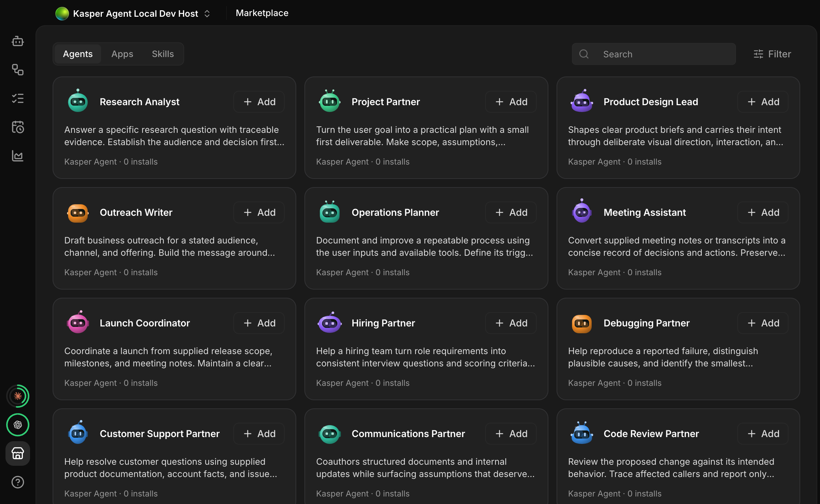Open the Debugging Partner card title
The image size is (820, 504).
pyautogui.click(x=646, y=323)
